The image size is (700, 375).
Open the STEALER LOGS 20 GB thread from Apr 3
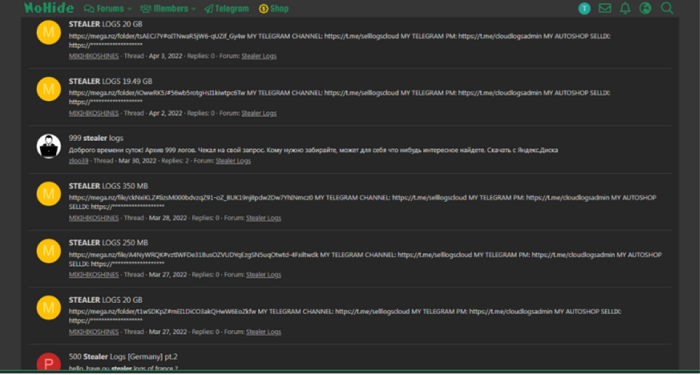pos(106,24)
